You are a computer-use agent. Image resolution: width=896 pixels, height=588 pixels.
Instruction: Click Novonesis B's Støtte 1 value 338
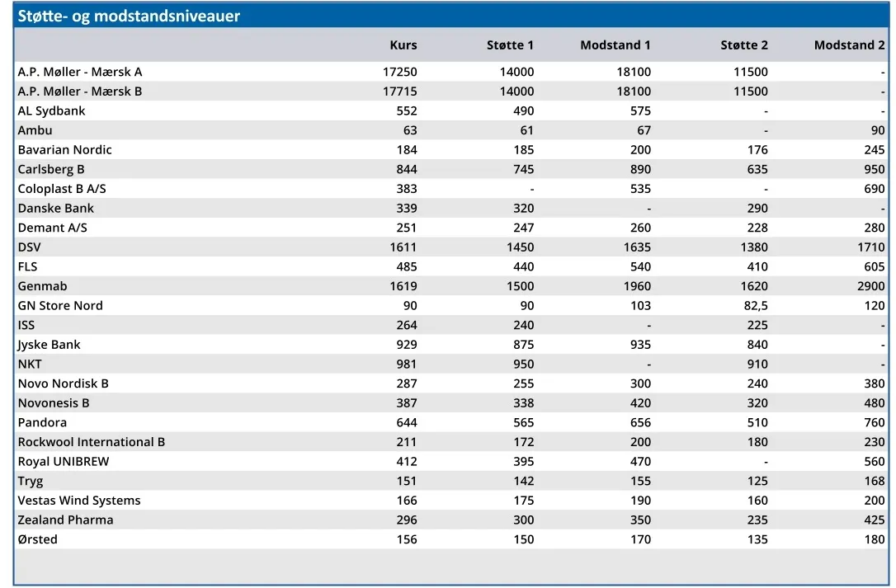click(523, 402)
